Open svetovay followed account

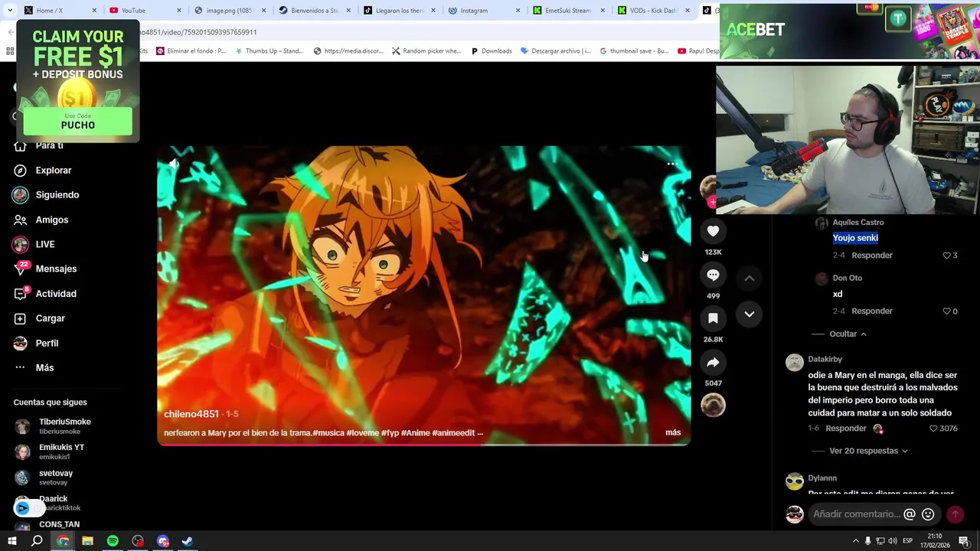click(x=56, y=478)
